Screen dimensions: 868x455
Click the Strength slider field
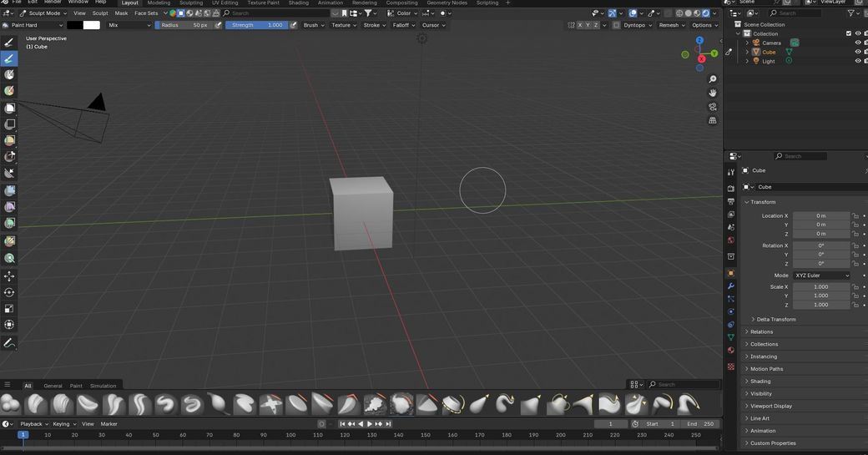tap(256, 25)
